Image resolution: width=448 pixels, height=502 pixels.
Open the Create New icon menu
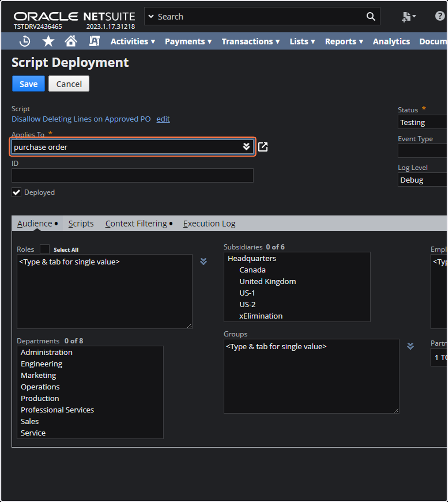408,16
